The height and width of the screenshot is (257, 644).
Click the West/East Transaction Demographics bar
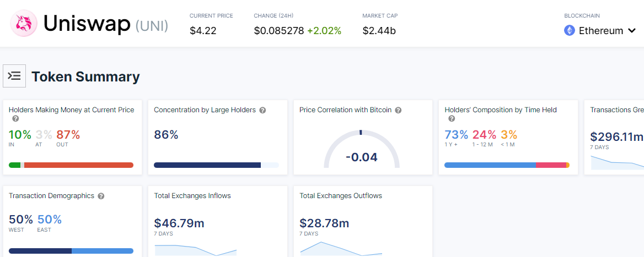click(x=71, y=251)
